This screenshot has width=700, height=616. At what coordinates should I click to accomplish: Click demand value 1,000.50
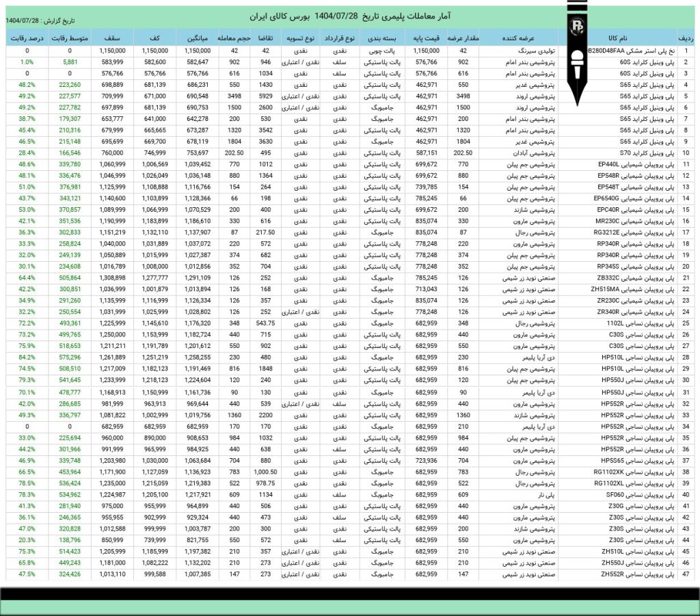click(266, 472)
